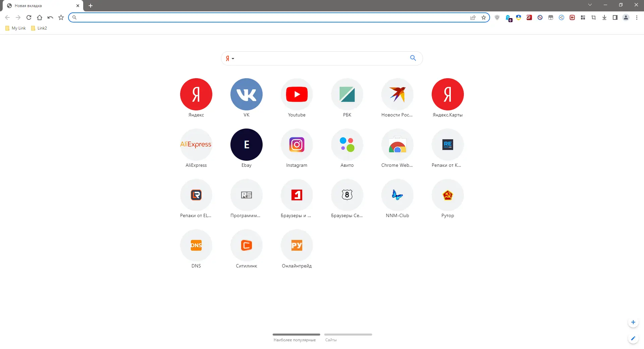Image resolution: width=644 pixels, height=349 pixels.
Task: Click the Downloads icon in the toolbar
Action: (x=604, y=17)
